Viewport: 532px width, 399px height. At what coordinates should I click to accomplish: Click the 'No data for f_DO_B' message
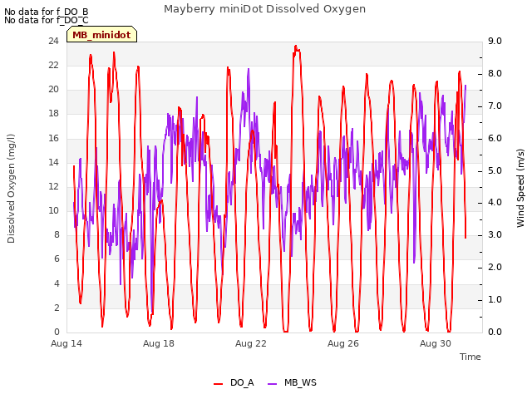click(47, 12)
